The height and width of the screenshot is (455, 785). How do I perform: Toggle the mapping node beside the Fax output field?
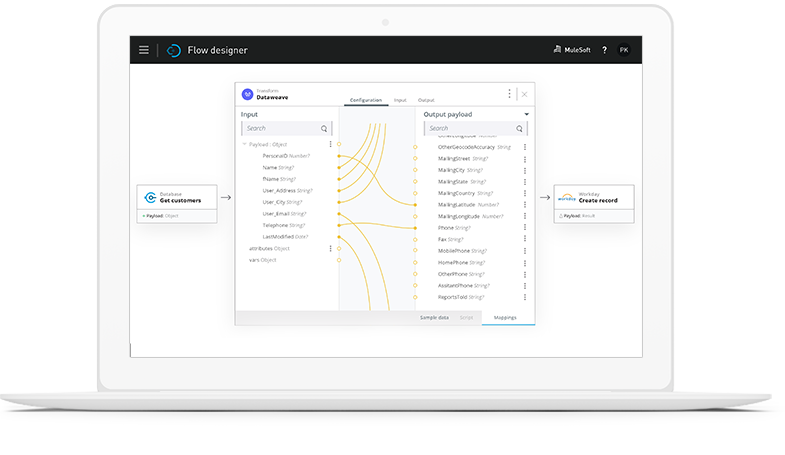point(415,240)
